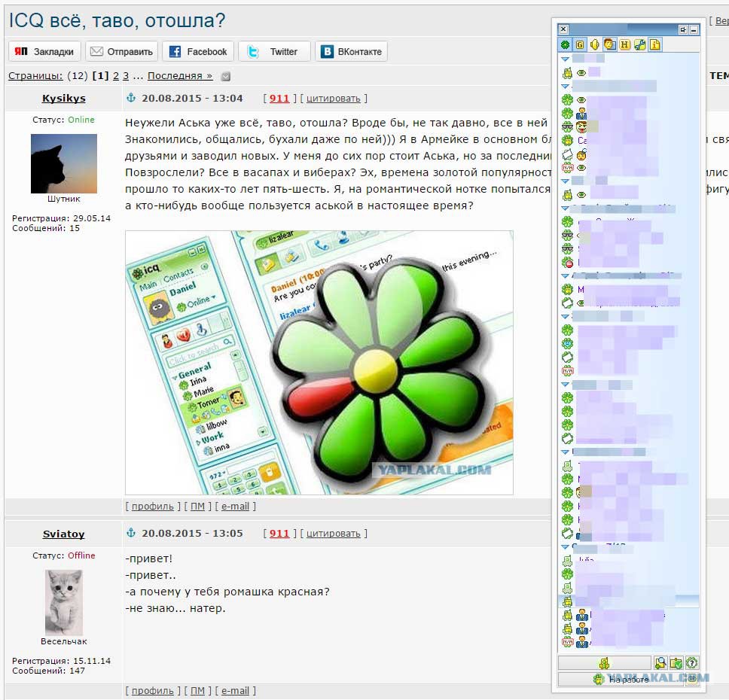Share the topic on Twitter
The height and width of the screenshot is (700, 729).
(x=274, y=52)
